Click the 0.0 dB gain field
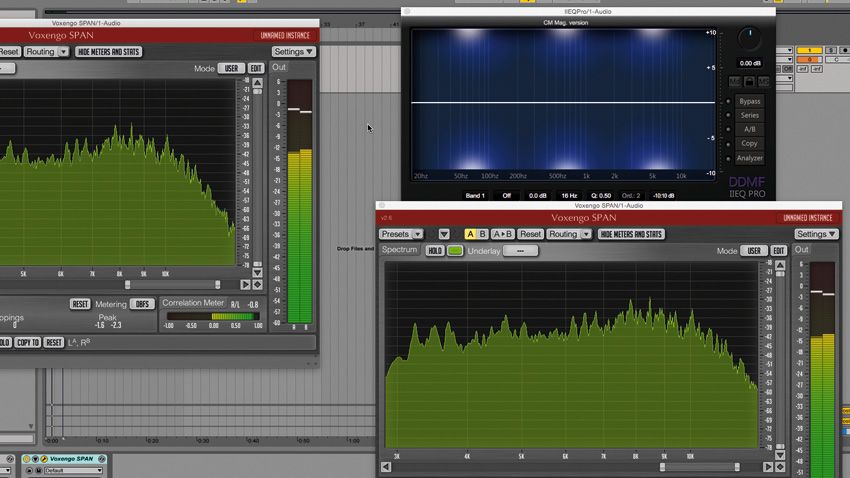This screenshot has width=850, height=478. [x=538, y=196]
